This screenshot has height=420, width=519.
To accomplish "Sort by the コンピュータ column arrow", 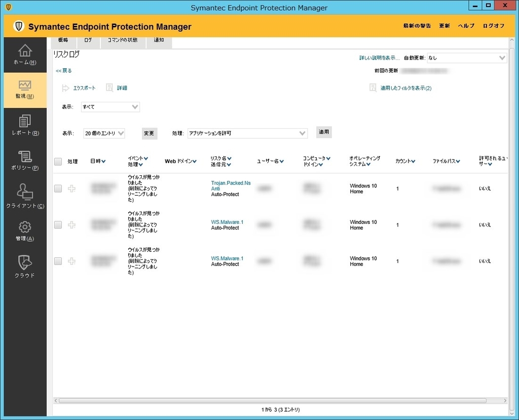I will click(328, 159).
